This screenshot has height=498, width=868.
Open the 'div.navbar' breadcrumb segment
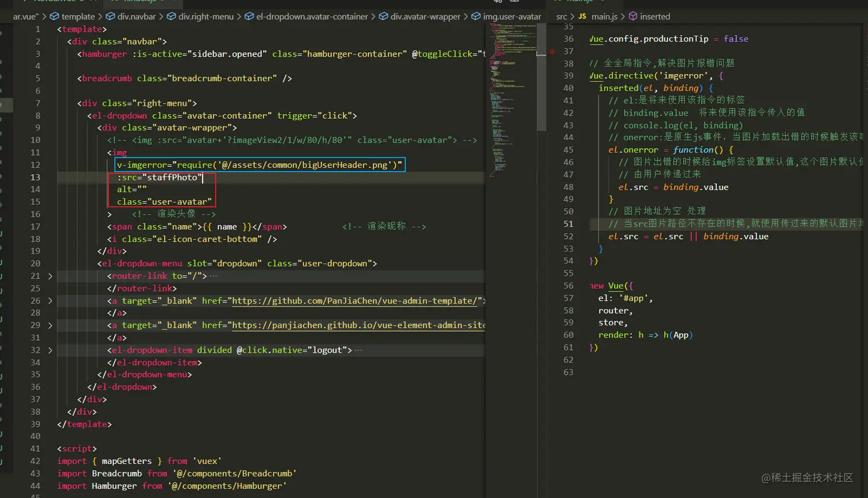point(131,17)
